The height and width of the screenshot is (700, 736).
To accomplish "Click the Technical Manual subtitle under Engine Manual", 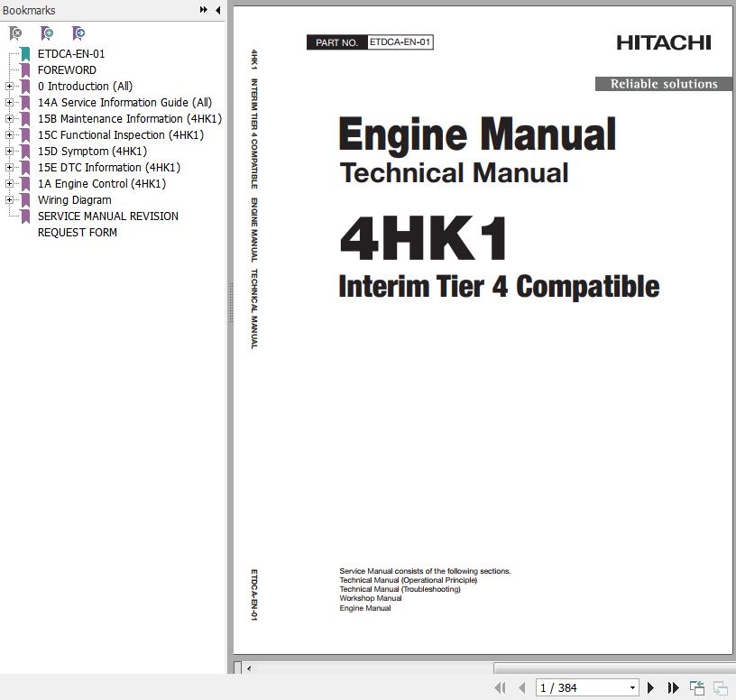I will point(454,173).
